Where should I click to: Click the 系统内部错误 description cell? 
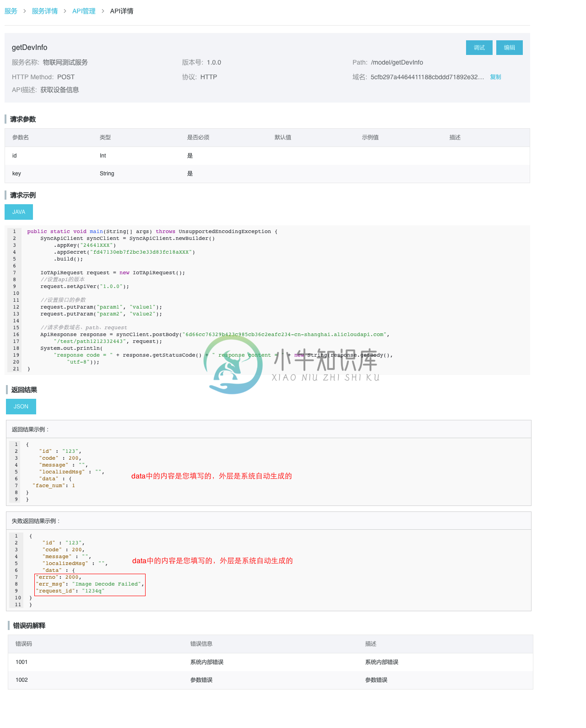click(382, 662)
